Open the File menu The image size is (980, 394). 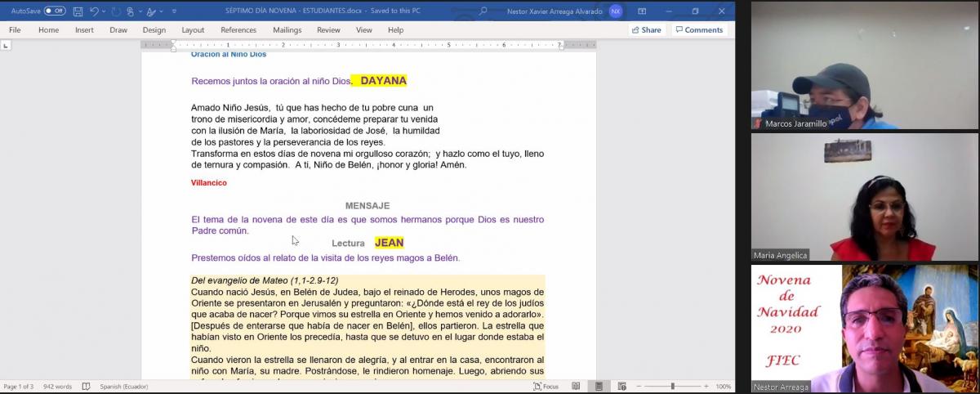click(x=15, y=30)
